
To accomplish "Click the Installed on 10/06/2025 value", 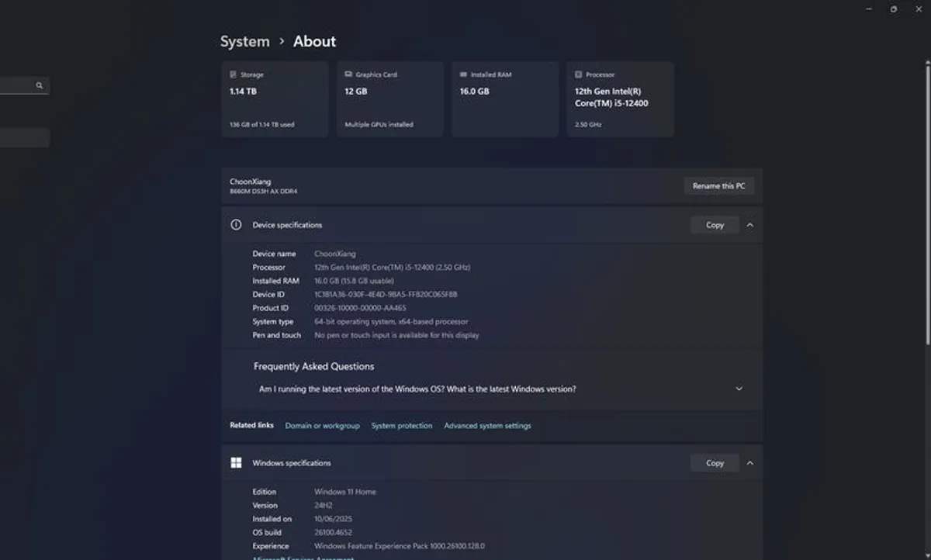I will click(333, 519).
